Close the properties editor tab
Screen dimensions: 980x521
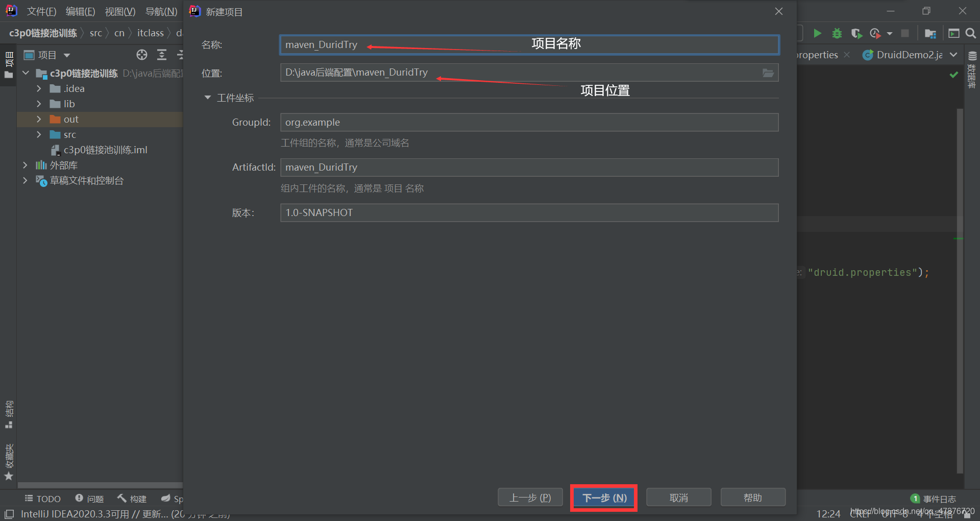847,55
